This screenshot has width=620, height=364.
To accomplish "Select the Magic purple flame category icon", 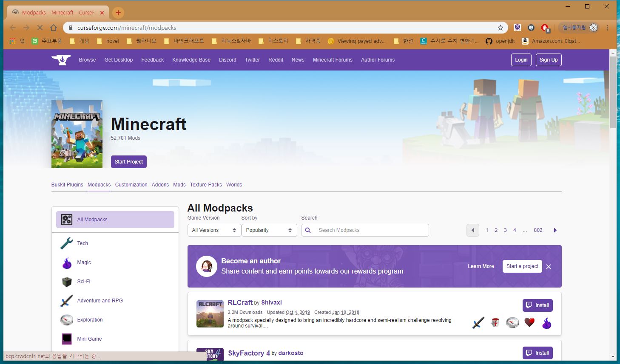I will click(x=67, y=262).
